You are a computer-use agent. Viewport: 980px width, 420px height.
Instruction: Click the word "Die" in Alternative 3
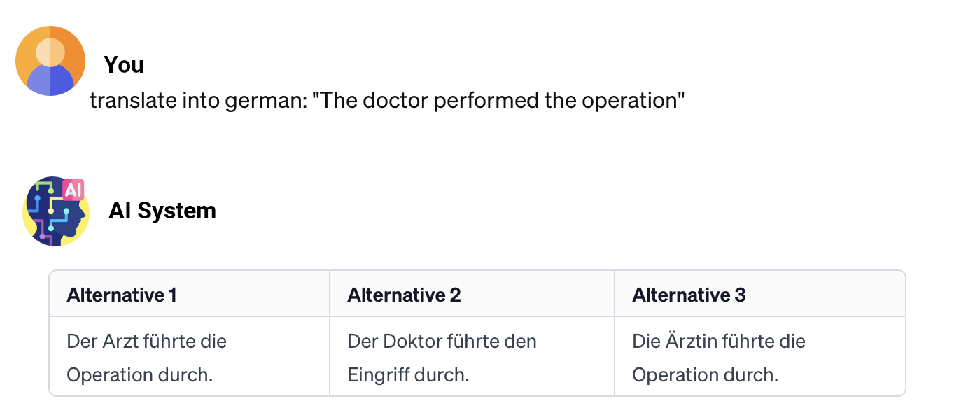coord(644,342)
